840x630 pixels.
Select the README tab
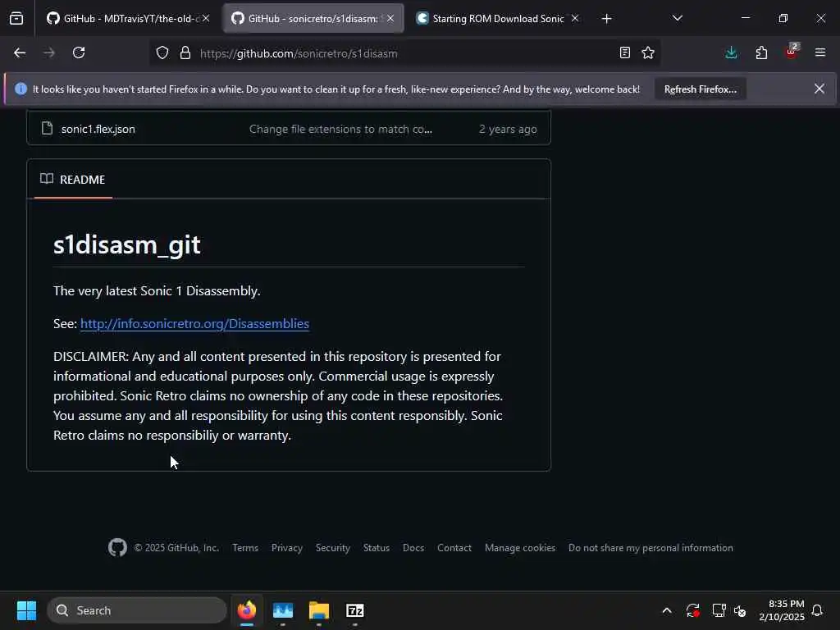point(73,180)
